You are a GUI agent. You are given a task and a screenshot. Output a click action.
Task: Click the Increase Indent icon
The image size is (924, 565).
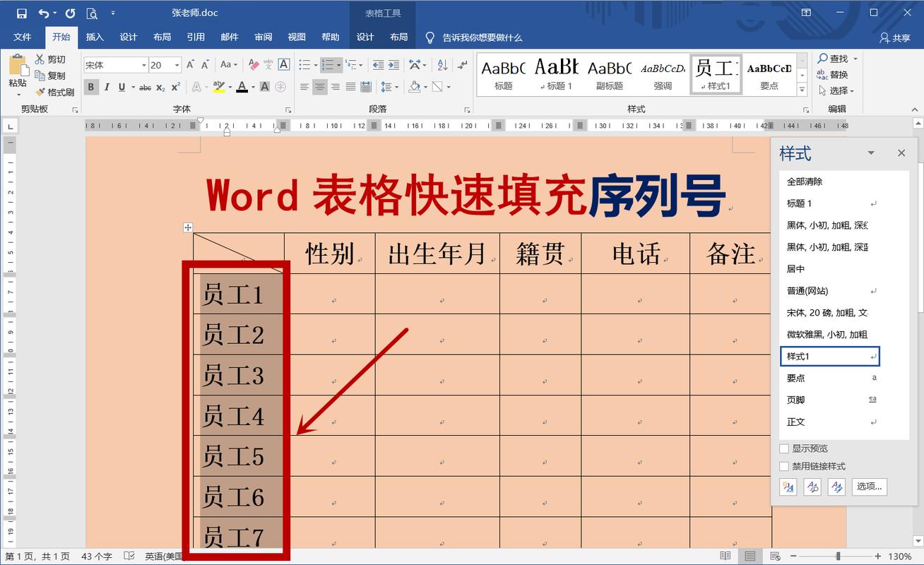click(x=393, y=65)
